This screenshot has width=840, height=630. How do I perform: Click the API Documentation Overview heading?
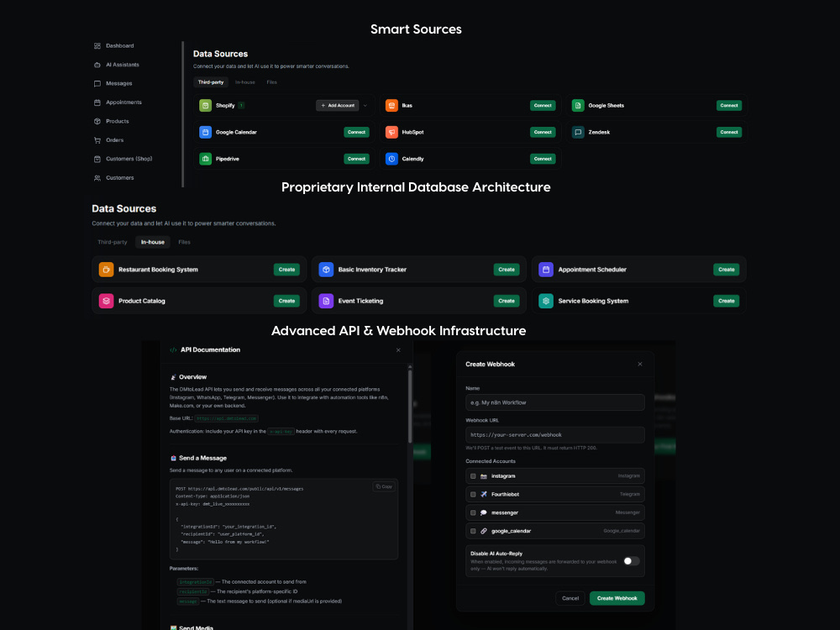pyautogui.click(x=192, y=377)
